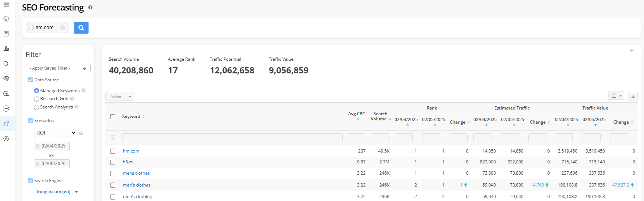Click the plus icon at panel top right
Image resolution: width=644 pixels, height=201 pixels.
632,51
